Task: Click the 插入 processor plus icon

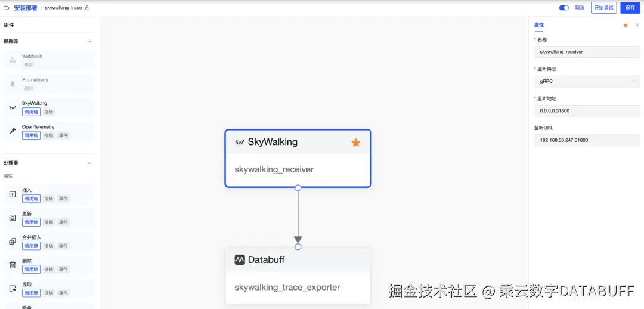Action: pyautogui.click(x=13, y=194)
